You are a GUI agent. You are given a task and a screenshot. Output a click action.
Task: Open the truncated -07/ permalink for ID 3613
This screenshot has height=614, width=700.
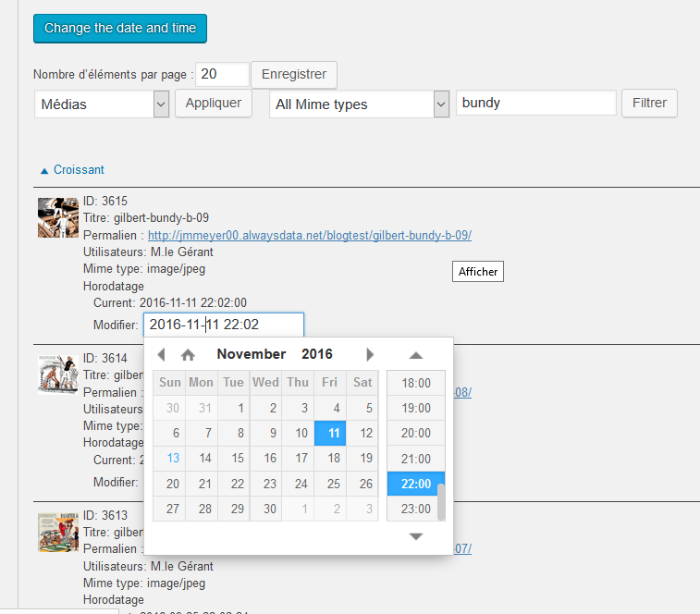463,548
